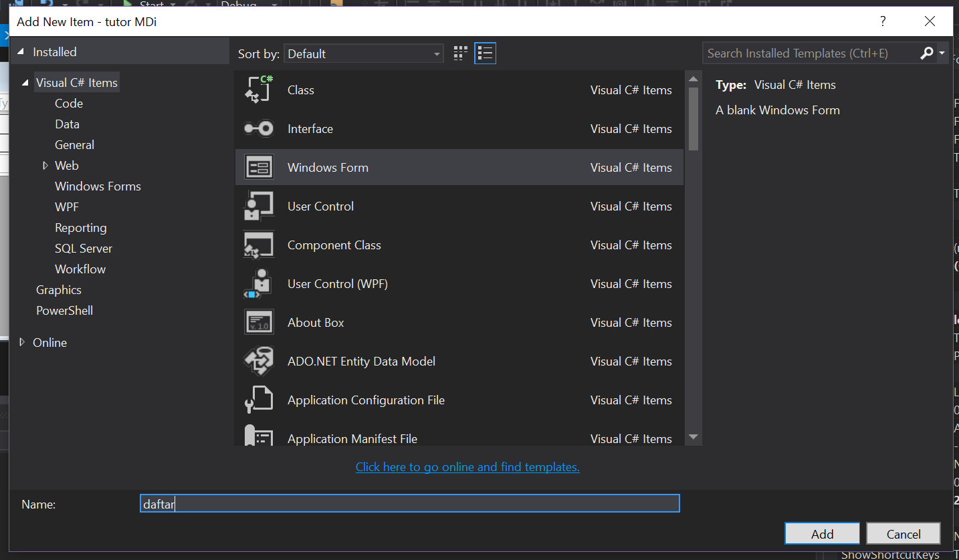Select the Reporting category

pyautogui.click(x=81, y=227)
